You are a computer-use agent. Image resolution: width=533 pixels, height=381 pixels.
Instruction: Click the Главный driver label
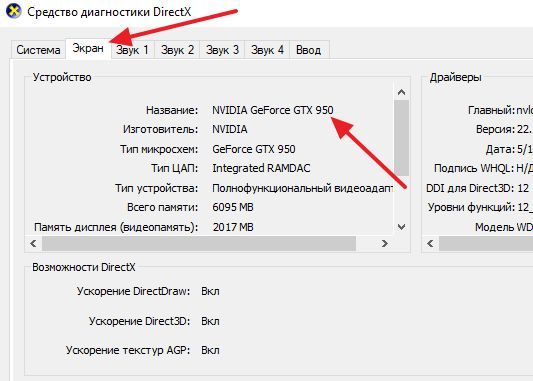click(x=491, y=110)
